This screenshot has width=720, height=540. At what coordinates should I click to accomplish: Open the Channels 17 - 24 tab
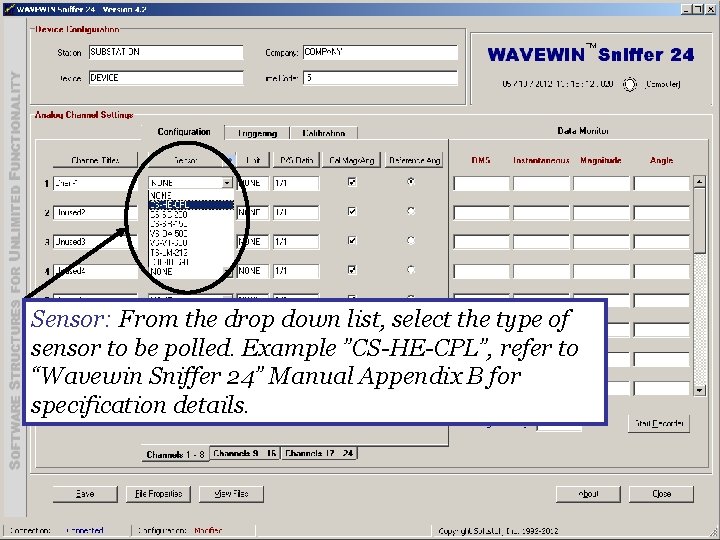(319, 453)
